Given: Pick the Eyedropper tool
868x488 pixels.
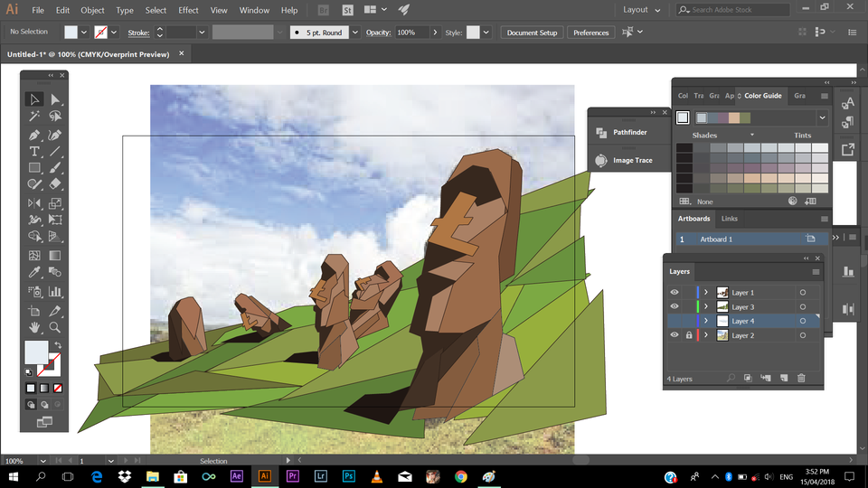Looking at the screenshot, I should click(x=34, y=272).
